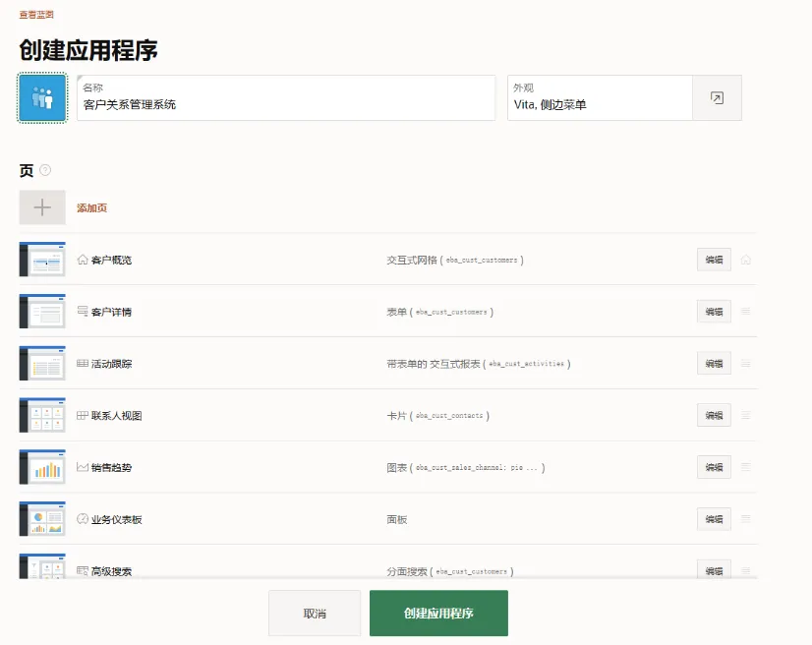Viewport: 812px width, 645px height.
Task: Click the 卡片 page type text
Action: pyautogui.click(x=397, y=416)
